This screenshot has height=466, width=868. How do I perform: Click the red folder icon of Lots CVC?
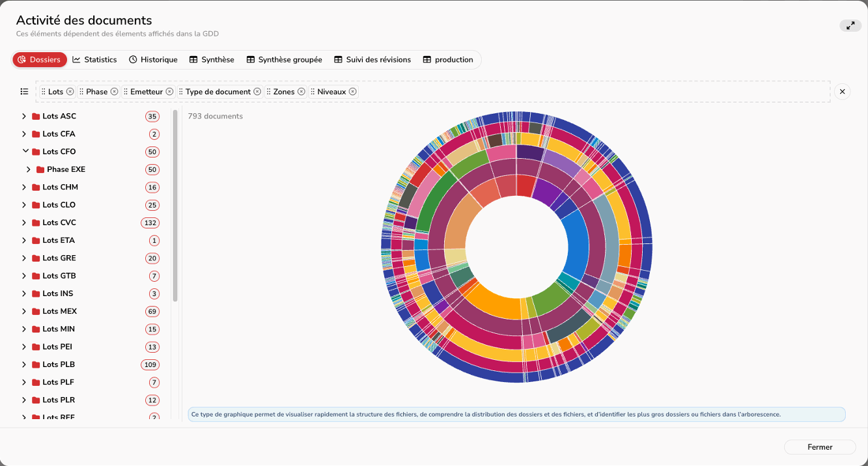(36, 223)
